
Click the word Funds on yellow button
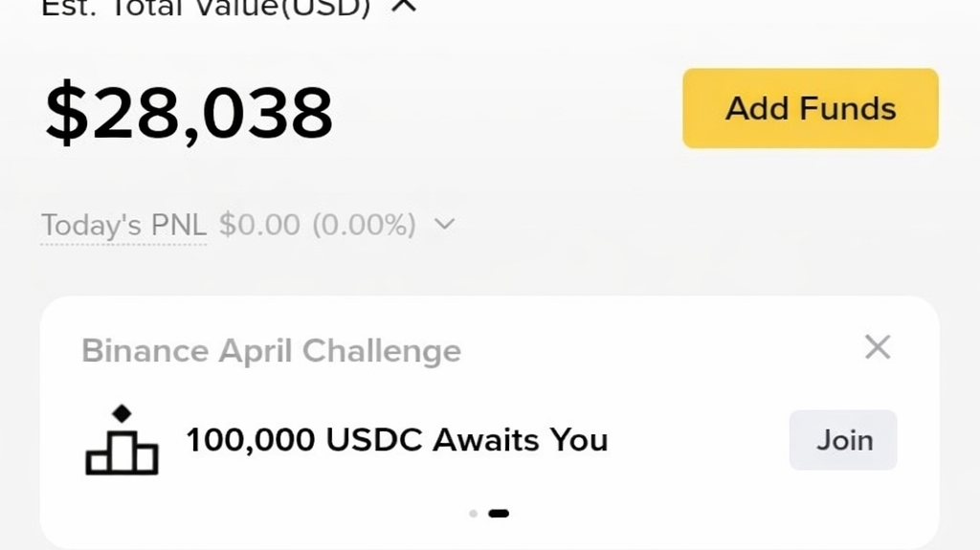click(x=848, y=108)
